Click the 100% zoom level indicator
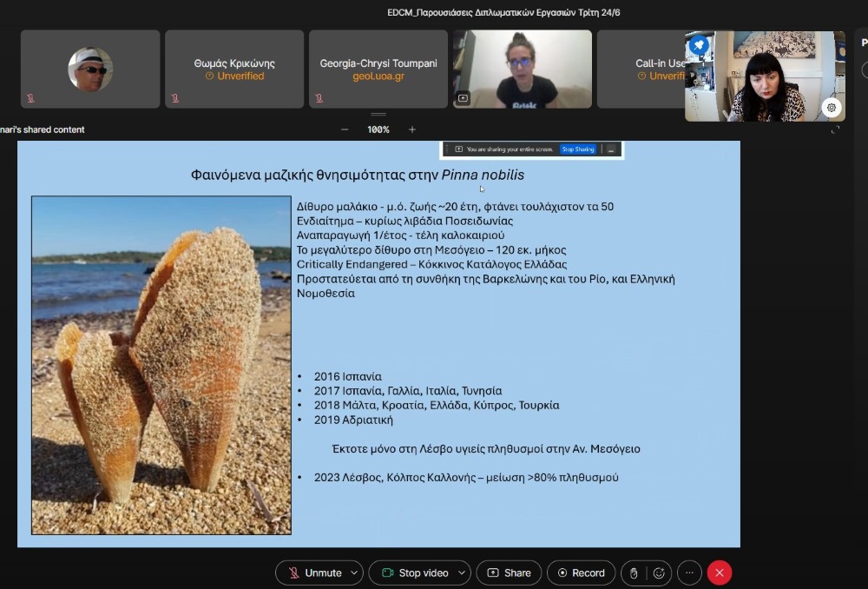Image resolution: width=868 pixels, height=589 pixels. point(378,129)
